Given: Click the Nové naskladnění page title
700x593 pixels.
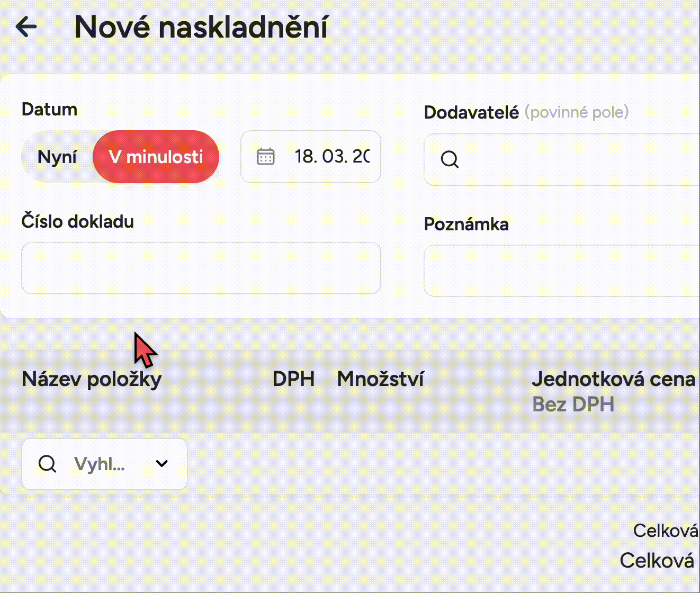Looking at the screenshot, I should pos(201,26).
